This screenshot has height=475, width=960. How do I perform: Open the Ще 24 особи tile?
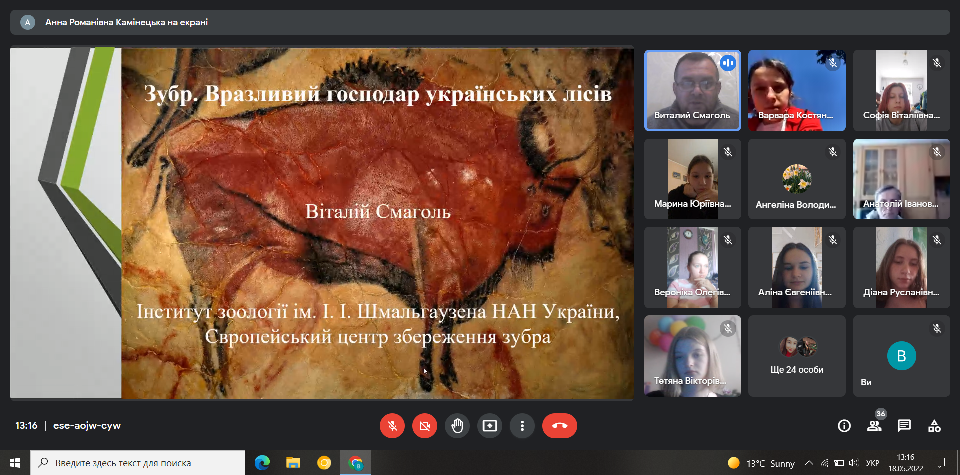[797, 356]
